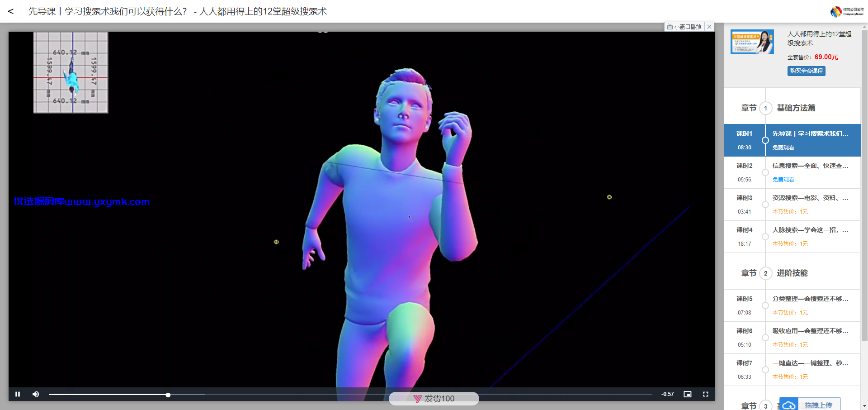Seek along the video progress bar
The height and width of the screenshot is (410, 868).
(x=350, y=395)
